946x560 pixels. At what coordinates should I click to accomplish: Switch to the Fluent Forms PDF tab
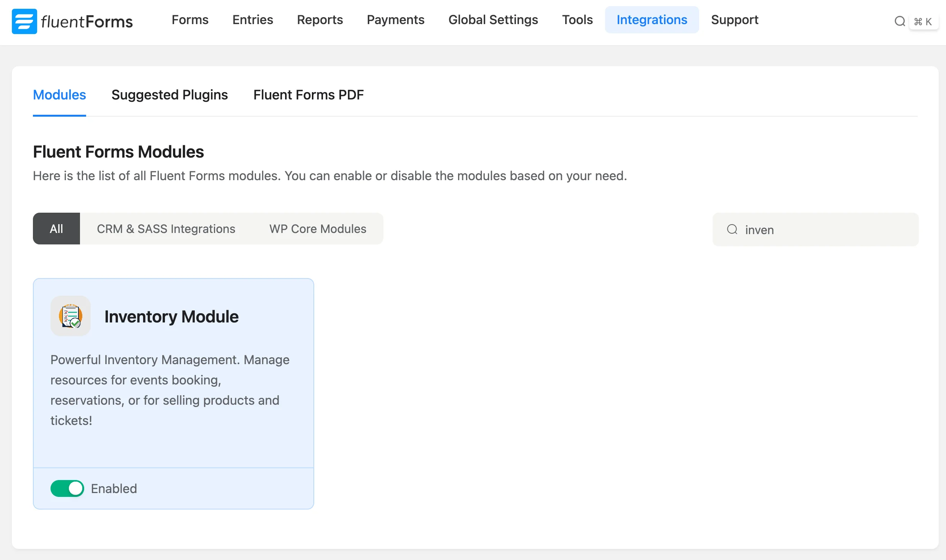(x=308, y=95)
